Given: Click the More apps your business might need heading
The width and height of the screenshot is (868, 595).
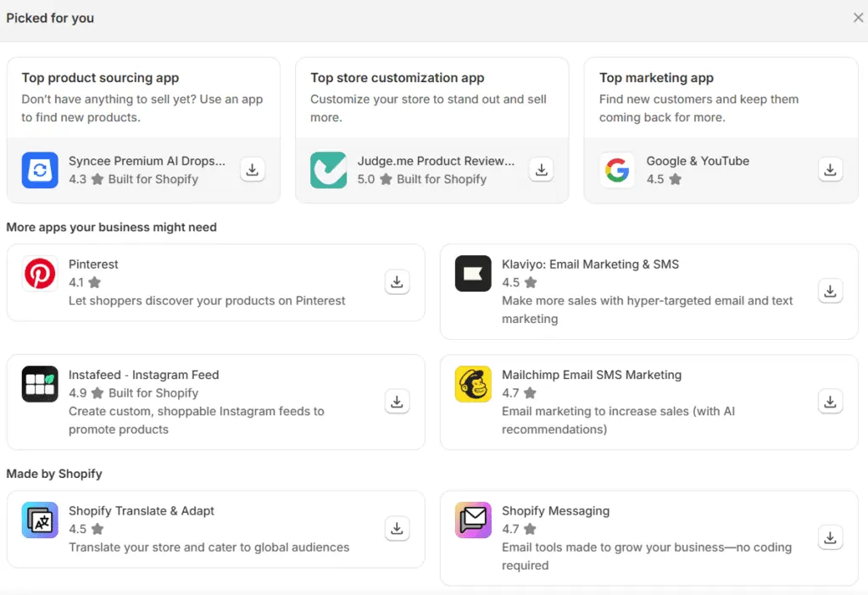Looking at the screenshot, I should [111, 227].
